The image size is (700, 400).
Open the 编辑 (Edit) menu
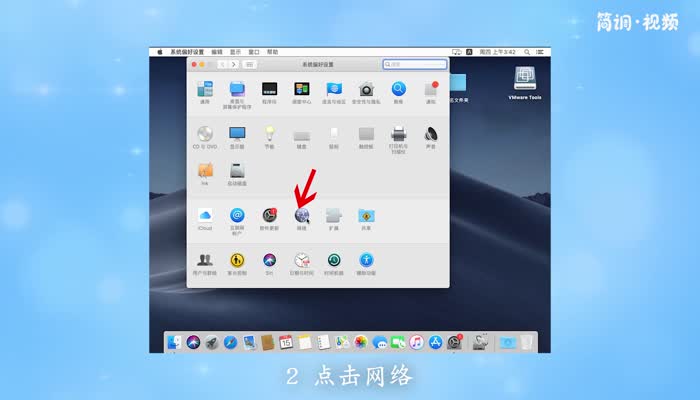(217, 51)
